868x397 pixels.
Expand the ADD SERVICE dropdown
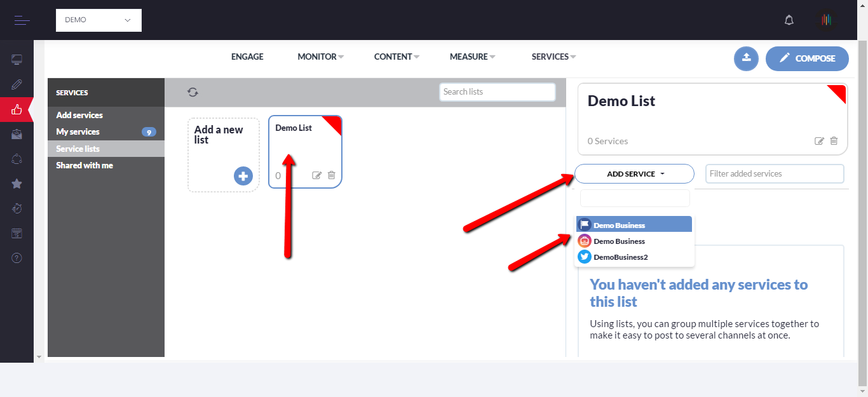[x=634, y=173]
